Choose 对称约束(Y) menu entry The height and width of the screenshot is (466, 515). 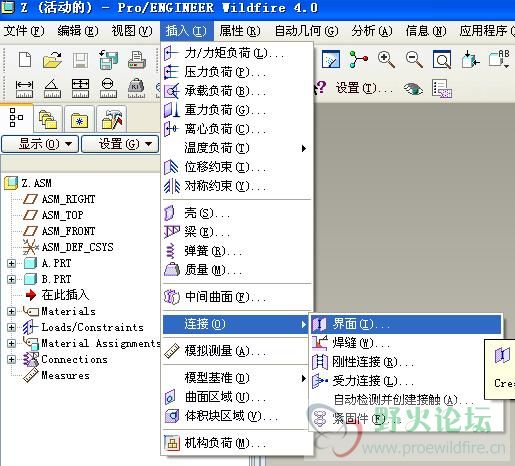coord(237,186)
